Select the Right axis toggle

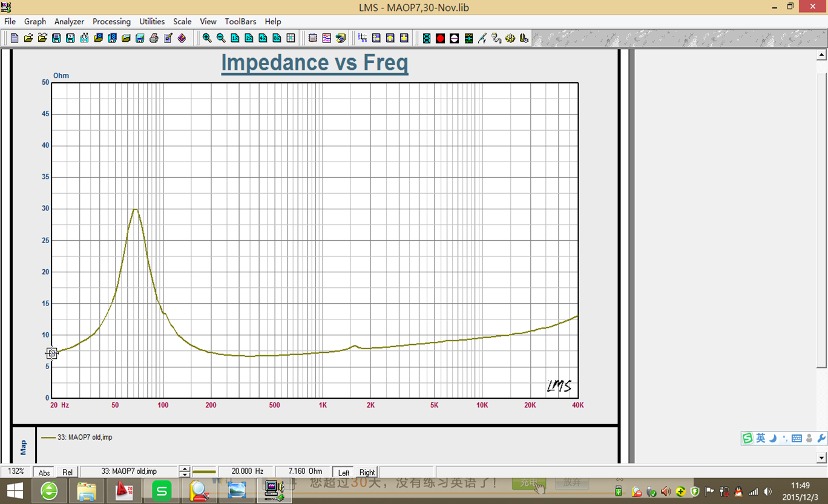click(367, 472)
